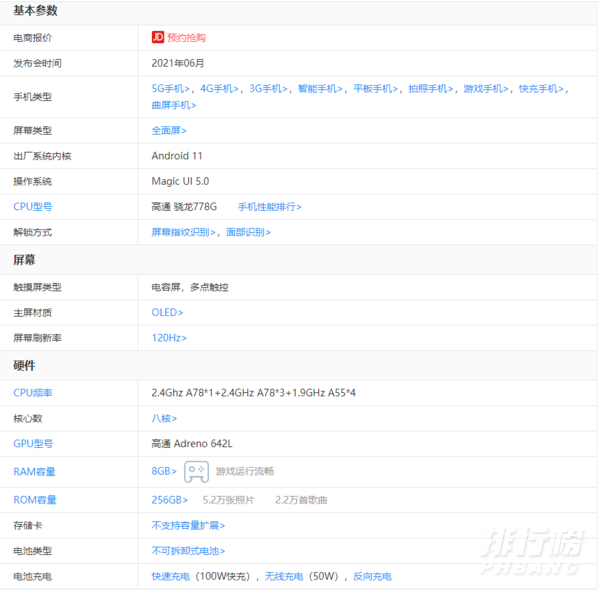Open the 曲屏手机 category link

click(x=174, y=105)
